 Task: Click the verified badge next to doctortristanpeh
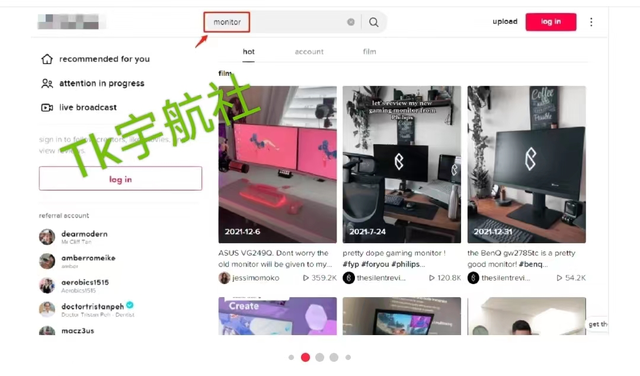(130, 305)
